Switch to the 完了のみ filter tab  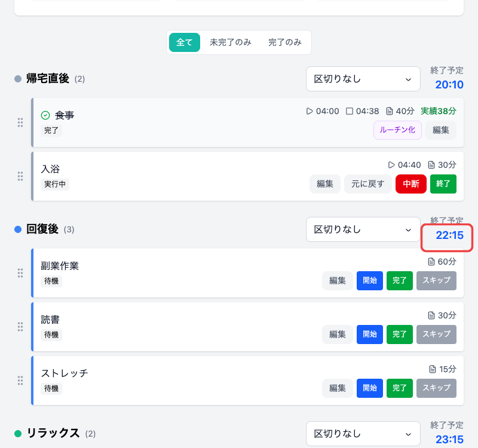[x=285, y=42]
